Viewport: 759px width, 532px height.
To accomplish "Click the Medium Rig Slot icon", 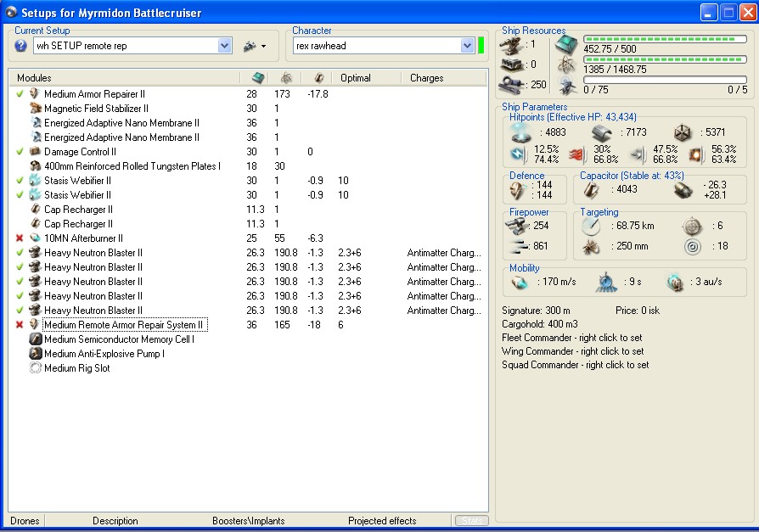I will [x=35, y=368].
